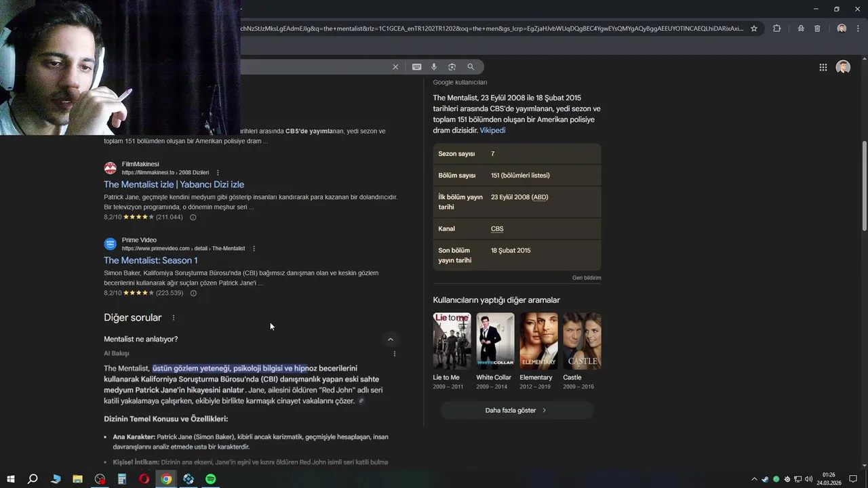The width and height of the screenshot is (868, 488).
Task: Open the Google account avatar on the page
Action: [843, 67]
